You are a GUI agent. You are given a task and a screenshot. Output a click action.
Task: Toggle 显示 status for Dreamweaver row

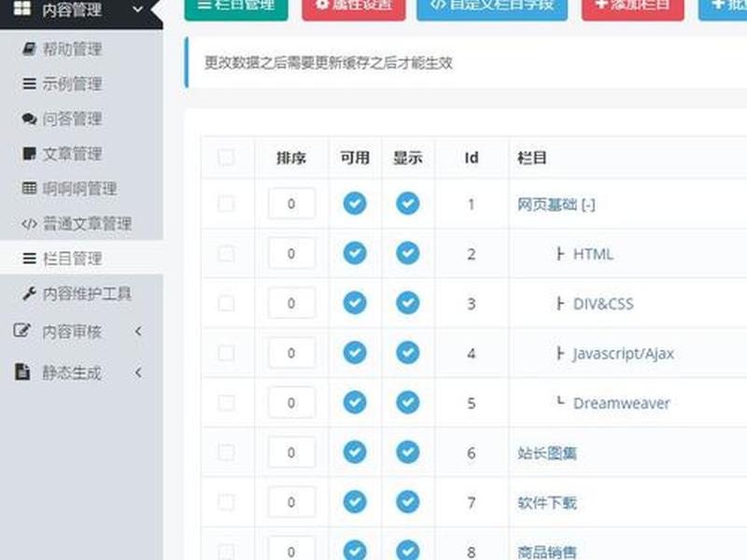407,402
